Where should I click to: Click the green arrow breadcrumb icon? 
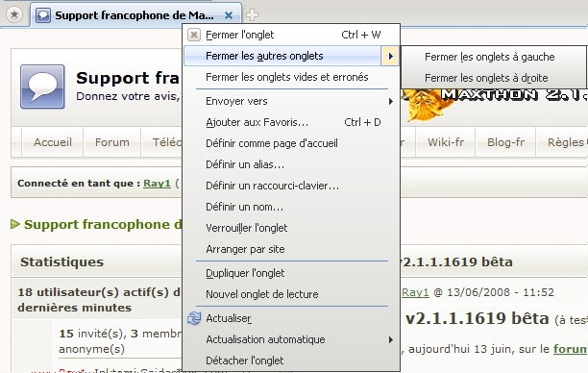click(15, 224)
